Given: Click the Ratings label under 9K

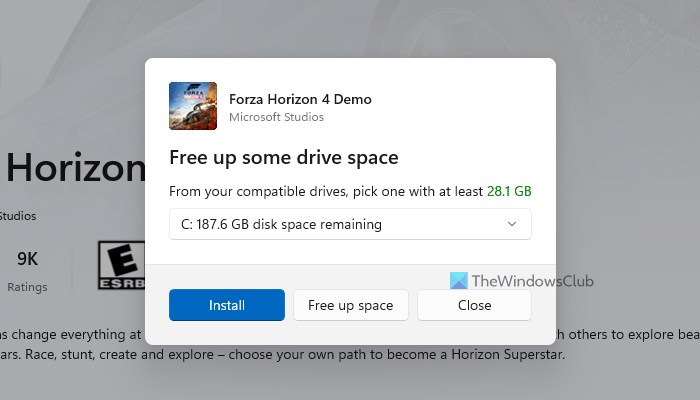Looking at the screenshot, I should click(x=28, y=287).
